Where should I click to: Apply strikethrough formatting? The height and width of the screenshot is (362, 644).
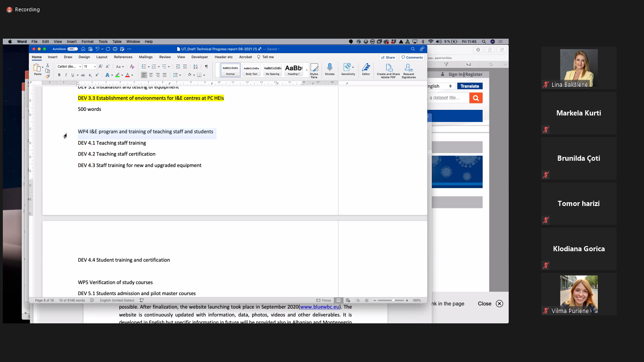[x=83, y=75]
